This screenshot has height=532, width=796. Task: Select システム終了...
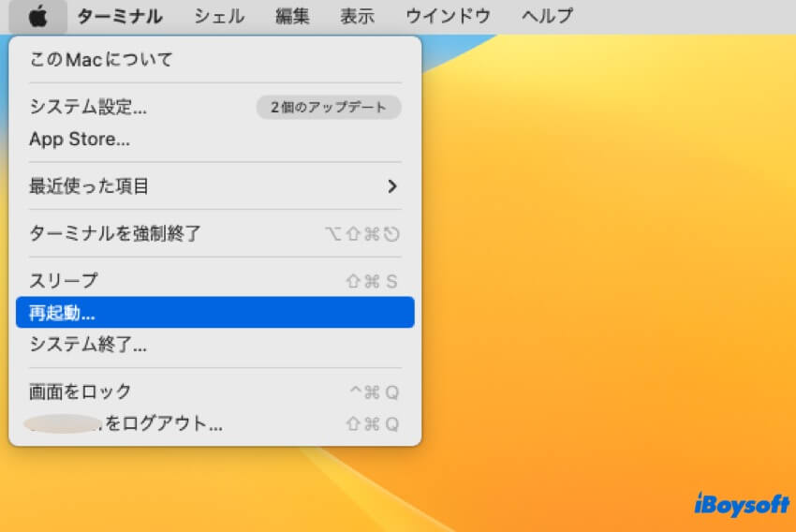point(215,345)
